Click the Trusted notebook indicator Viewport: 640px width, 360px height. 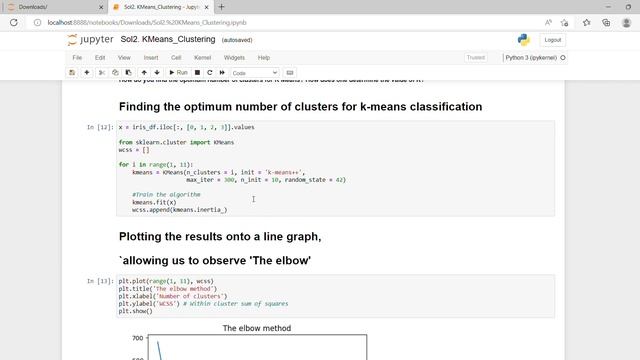476,58
